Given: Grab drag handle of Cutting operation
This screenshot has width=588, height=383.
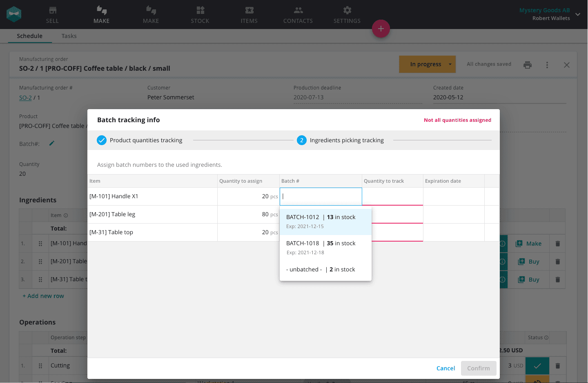Looking at the screenshot, I should [40, 366].
